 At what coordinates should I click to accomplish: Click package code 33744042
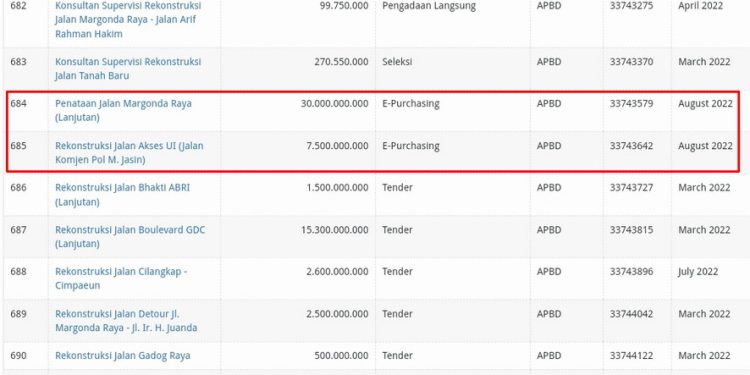(x=631, y=314)
